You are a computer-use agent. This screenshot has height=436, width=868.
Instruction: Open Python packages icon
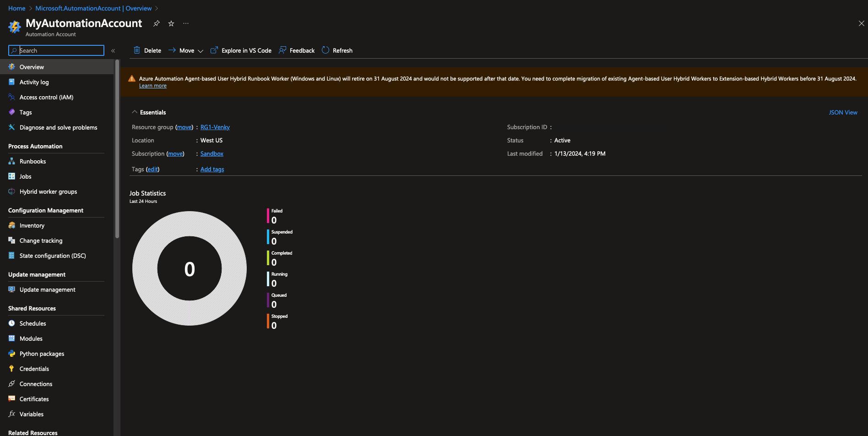(12, 354)
